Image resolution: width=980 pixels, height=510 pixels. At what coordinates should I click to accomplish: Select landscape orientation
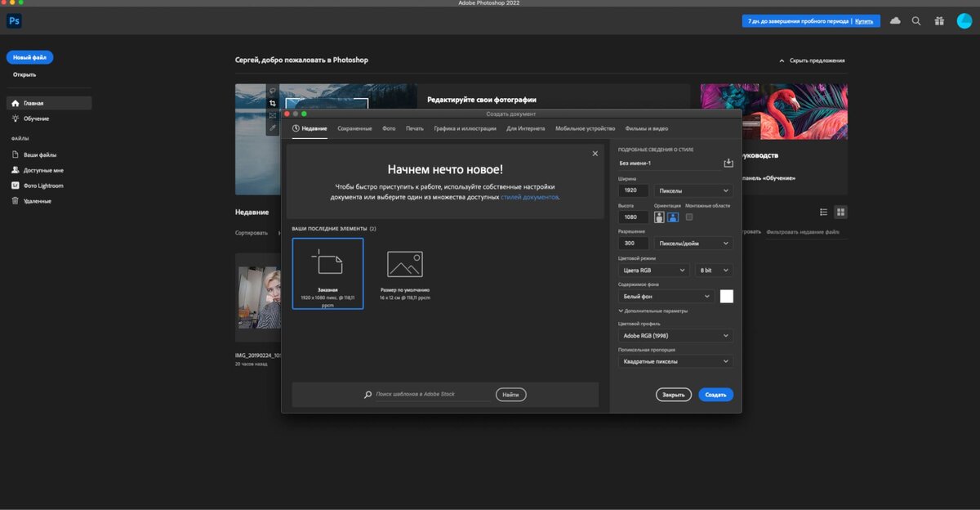coord(673,217)
